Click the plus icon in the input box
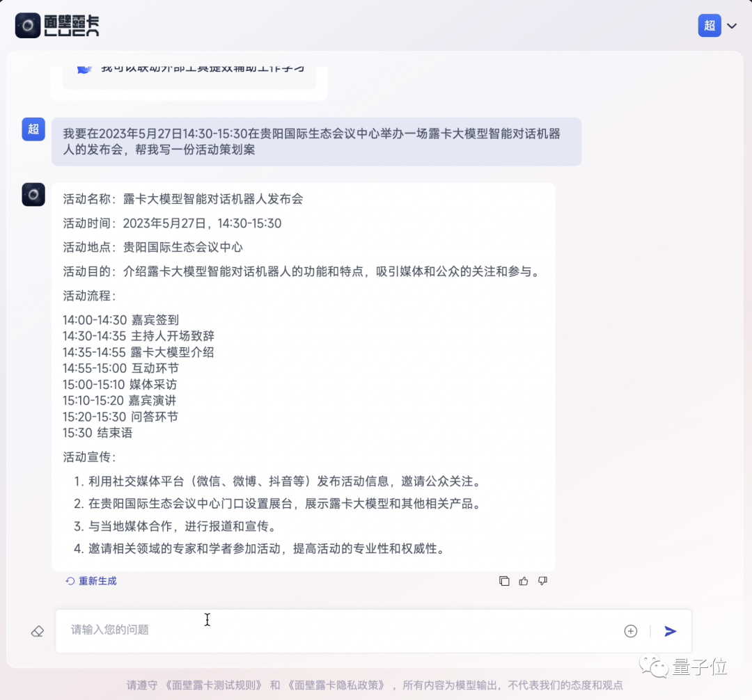 [x=631, y=631]
